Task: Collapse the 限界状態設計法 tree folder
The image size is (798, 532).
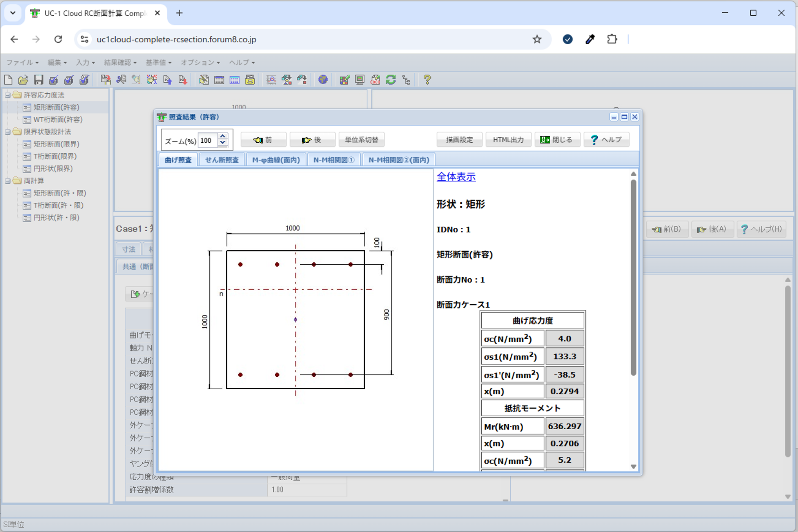Action: click(7, 132)
